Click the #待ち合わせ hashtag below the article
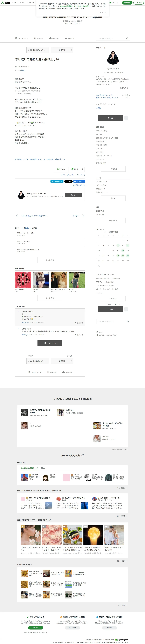Image resolution: width=145 pixels, height=644 pixels. tap(60, 159)
